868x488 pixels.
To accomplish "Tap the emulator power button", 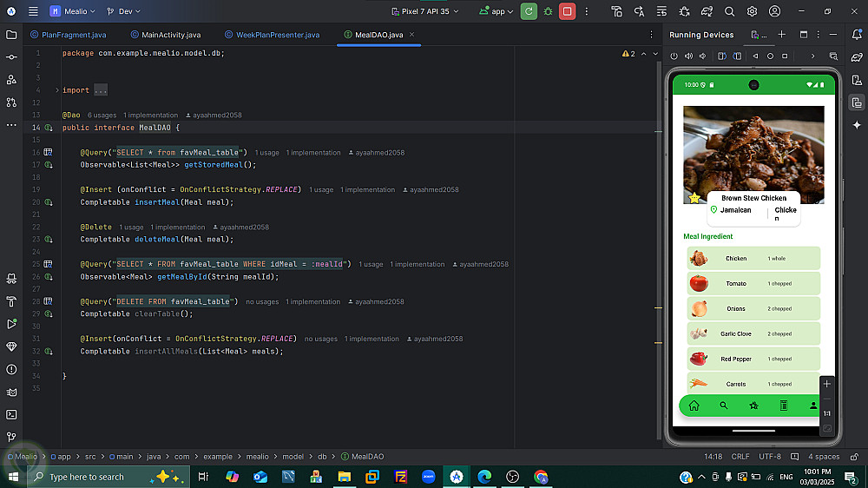I will [674, 56].
